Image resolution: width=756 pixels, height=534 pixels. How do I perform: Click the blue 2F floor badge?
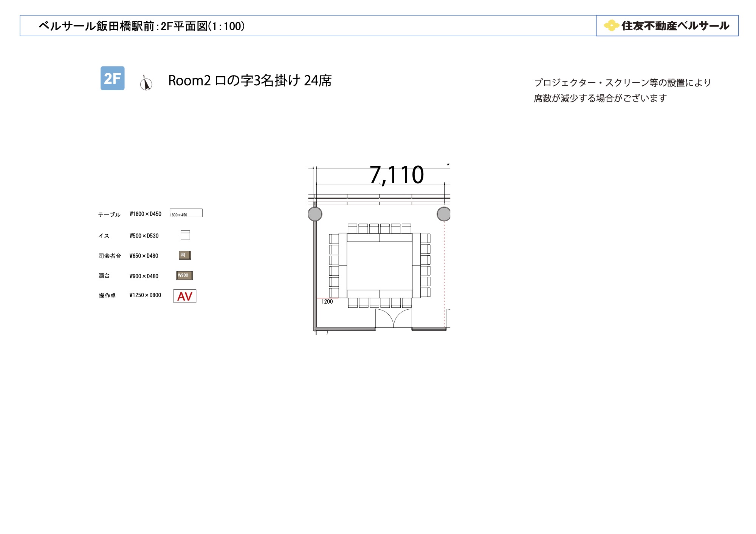(x=112, y=78)
